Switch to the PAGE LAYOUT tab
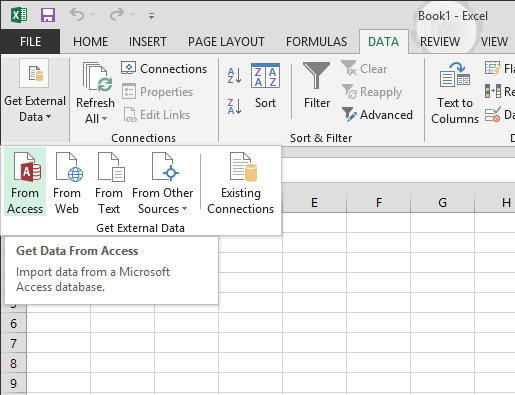This screenshot has width=515, height=395. coord(226,42)
